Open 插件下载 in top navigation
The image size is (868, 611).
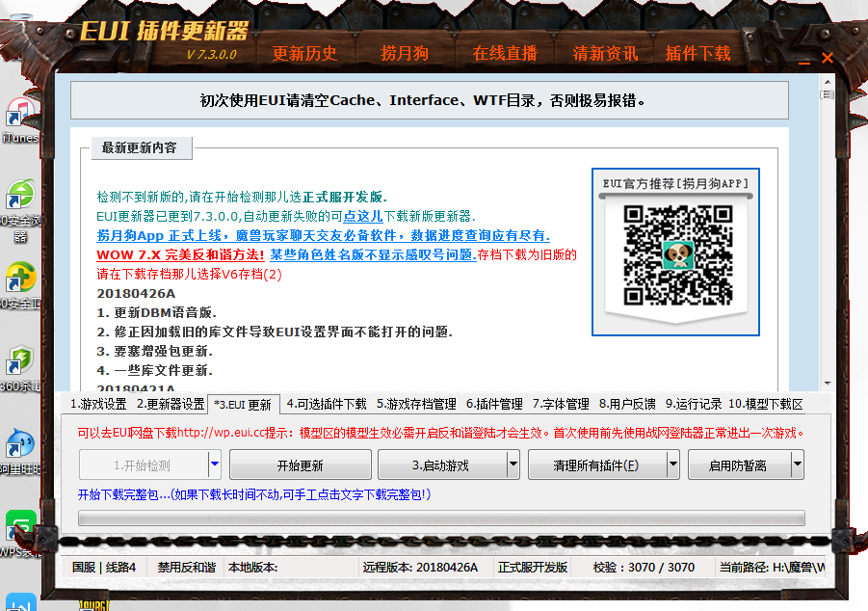click(698, 54)
